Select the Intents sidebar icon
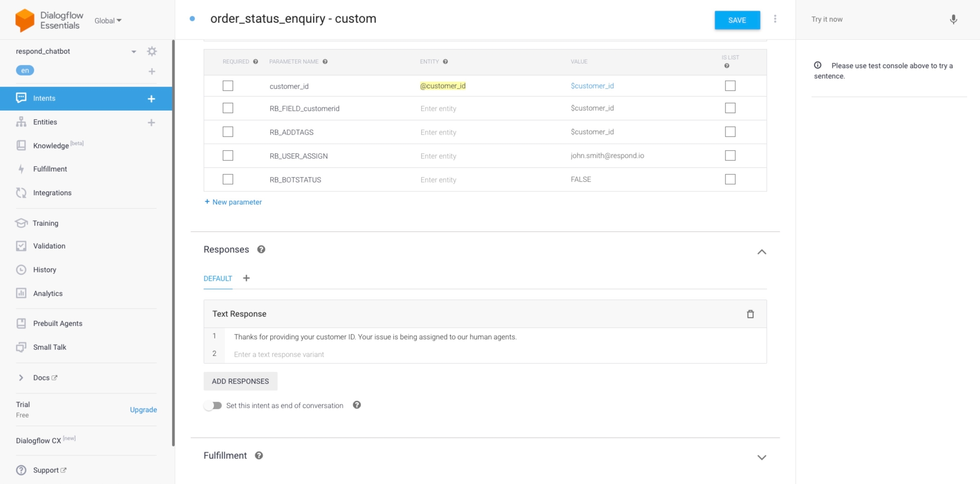This screenshot has width=980, height=484. (21, 98)
